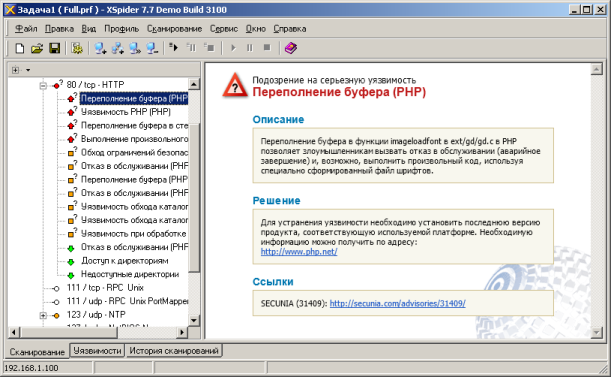Open the Файл menu
Viewport: 611px width, 377px height.
[26, 29]
